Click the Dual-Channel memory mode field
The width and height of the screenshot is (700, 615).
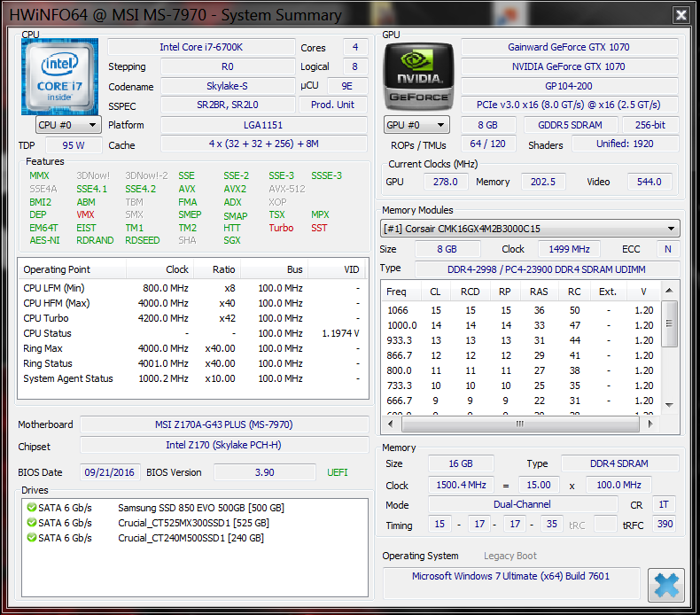522,505
